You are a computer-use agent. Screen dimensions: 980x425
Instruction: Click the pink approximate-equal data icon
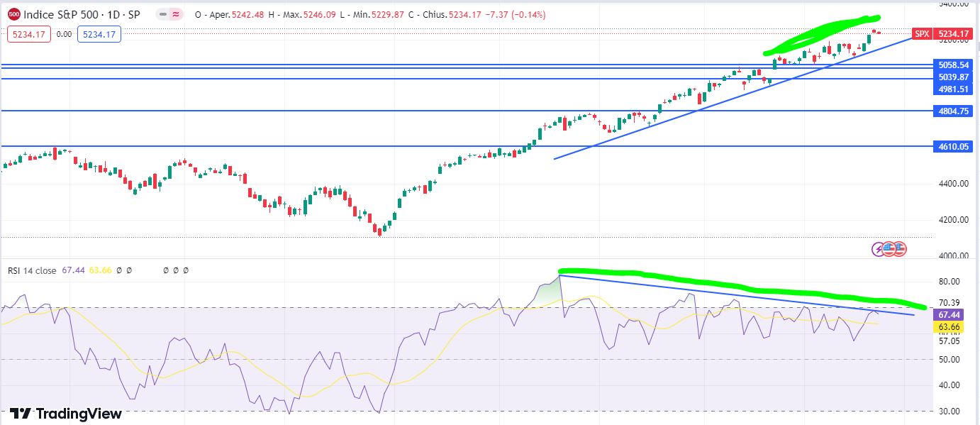pyautogui.click(x=176, y=14)
